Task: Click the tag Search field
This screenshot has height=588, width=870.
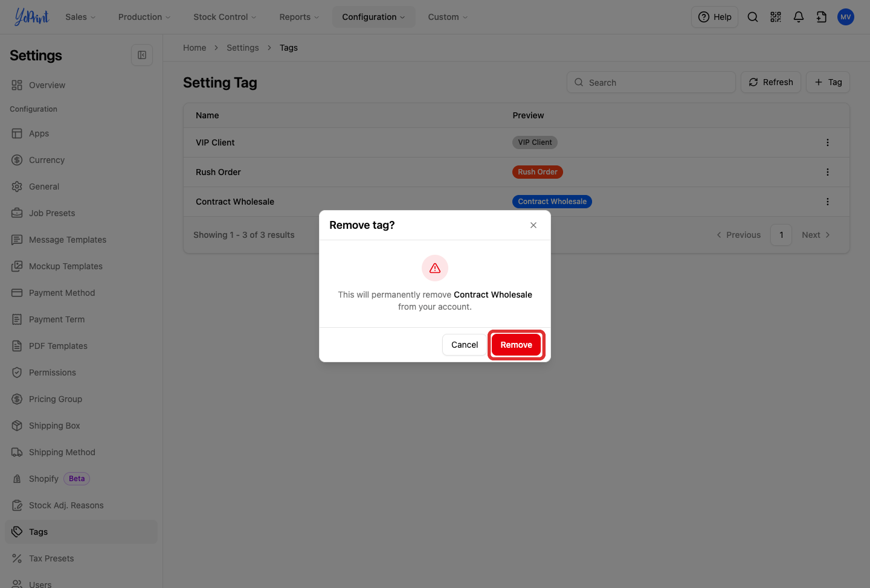Action: click(651, 82)
